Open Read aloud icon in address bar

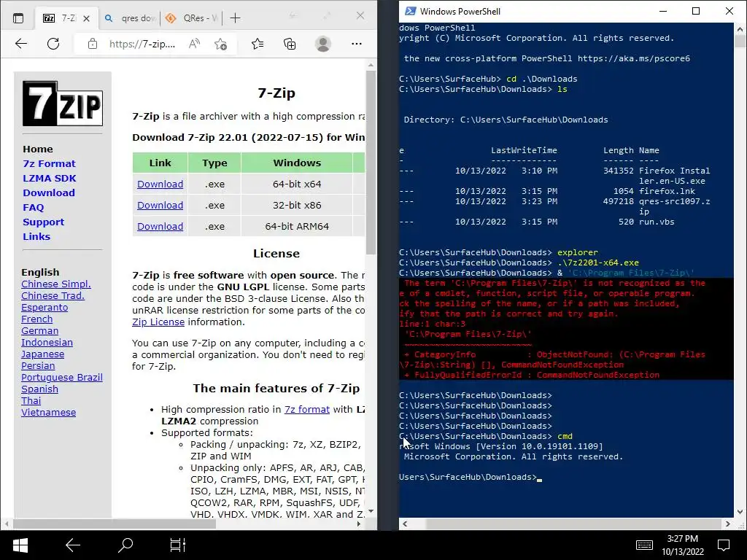[x=194, y=44]
